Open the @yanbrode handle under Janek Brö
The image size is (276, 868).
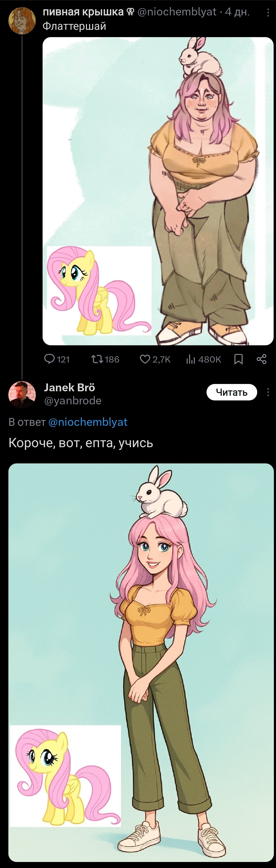[72, 400]
